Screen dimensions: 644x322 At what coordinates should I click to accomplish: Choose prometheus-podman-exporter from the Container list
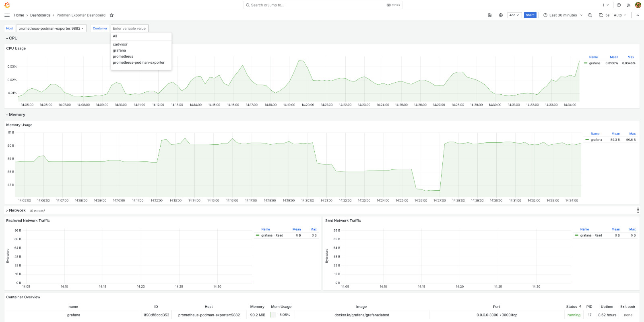point(141,62)
